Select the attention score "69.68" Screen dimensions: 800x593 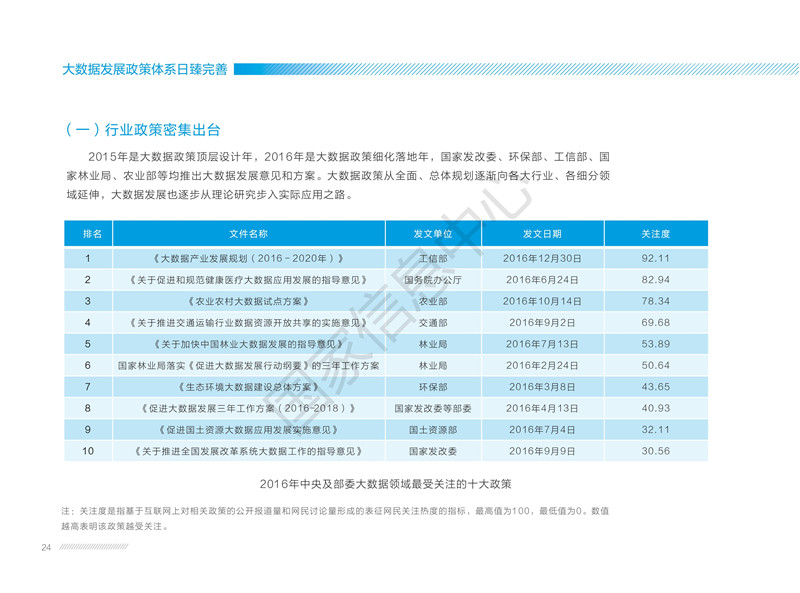[x=656, y=323]
